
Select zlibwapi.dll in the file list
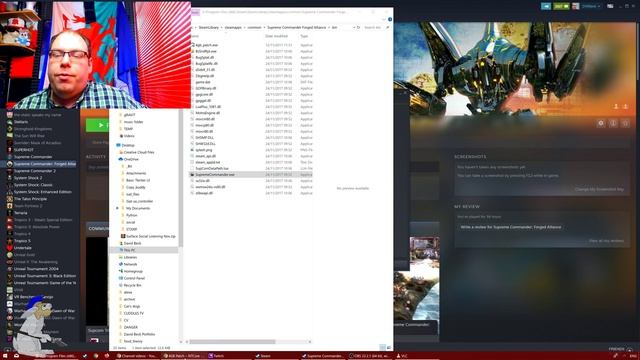(204, 193)
